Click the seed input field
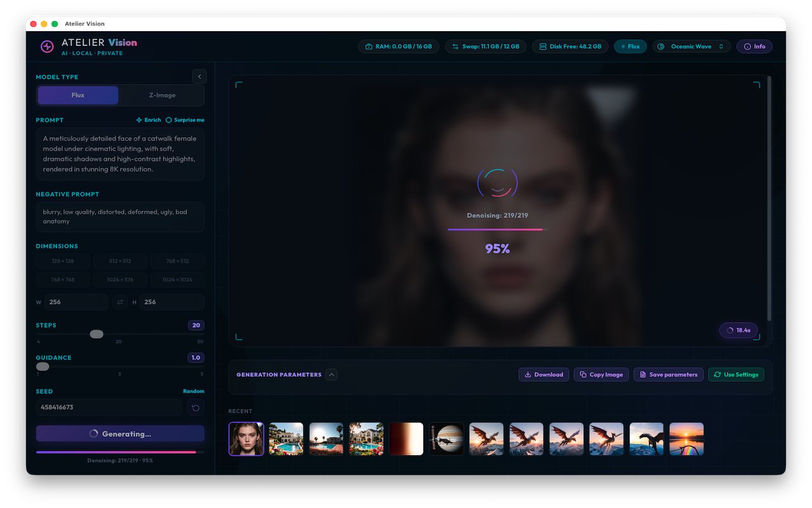The width and height of the screenshot is (812, 508). pos(109,408)
